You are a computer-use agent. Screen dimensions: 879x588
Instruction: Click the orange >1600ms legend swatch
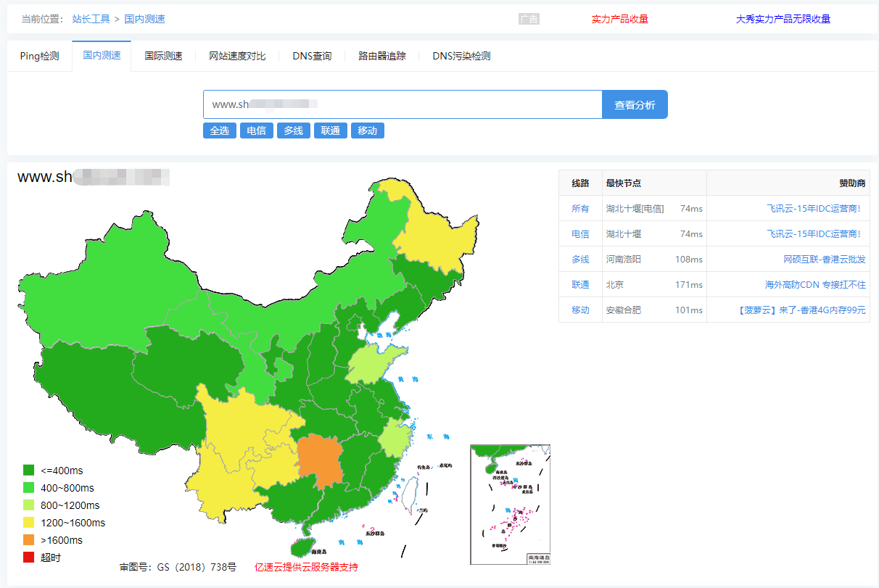click(x=29, y=540)
